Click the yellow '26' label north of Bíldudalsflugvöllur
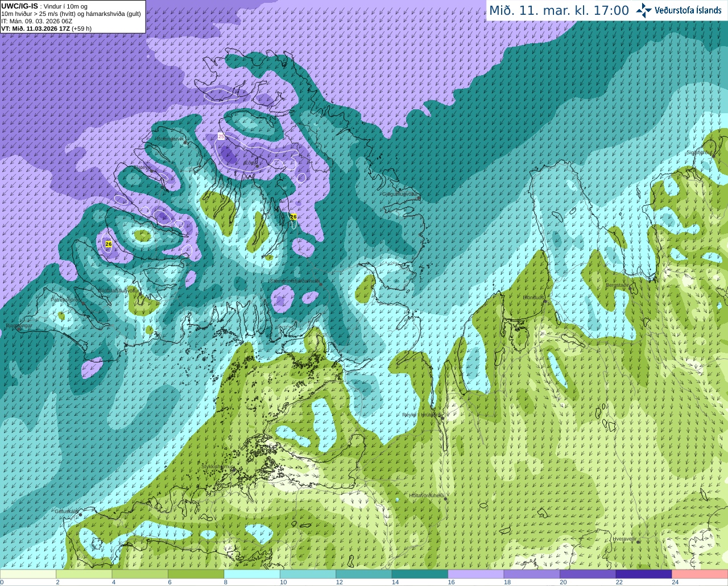 109,244
